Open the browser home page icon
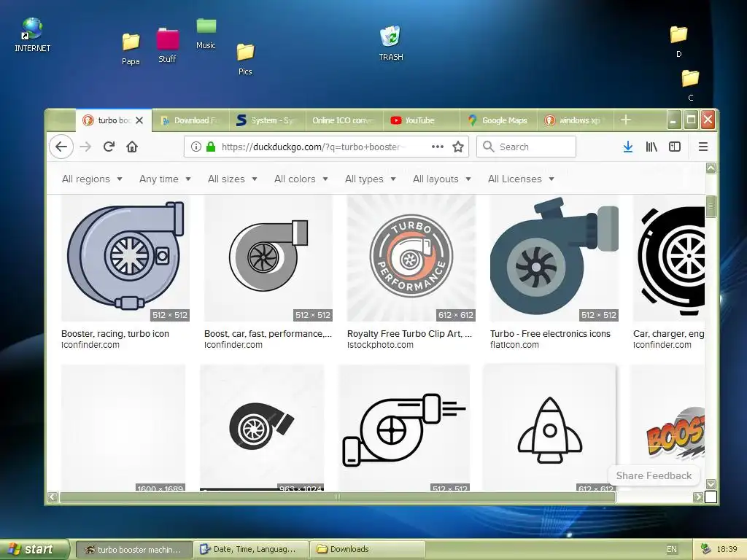Viewport: 747px width, 560px height. point(132,147)
